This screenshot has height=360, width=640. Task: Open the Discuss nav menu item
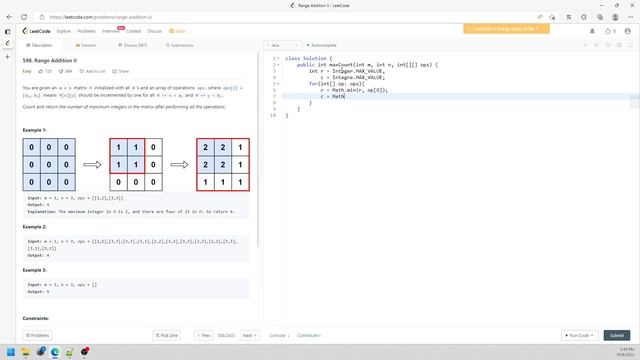pos(155,31)
